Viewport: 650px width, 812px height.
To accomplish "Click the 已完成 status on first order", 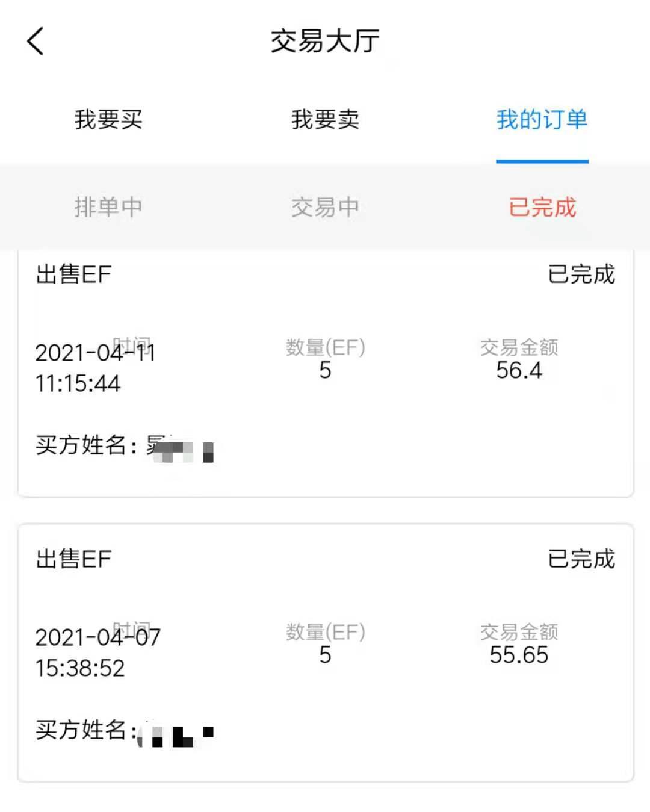I will (581, 274).
